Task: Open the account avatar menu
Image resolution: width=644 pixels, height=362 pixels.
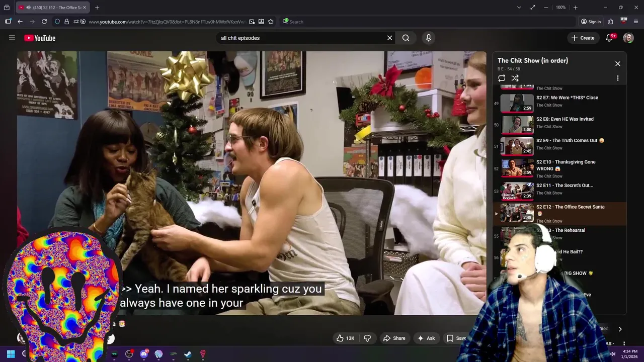Action: (x=628, y=38)
